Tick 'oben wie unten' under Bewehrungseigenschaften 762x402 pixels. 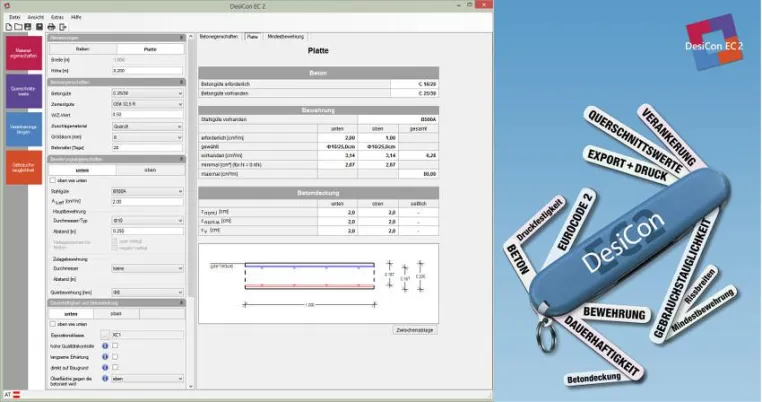[53, 180]
